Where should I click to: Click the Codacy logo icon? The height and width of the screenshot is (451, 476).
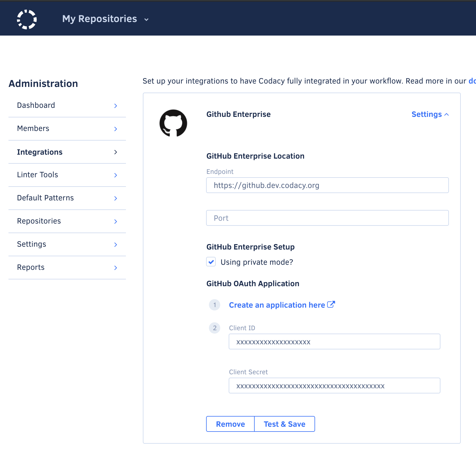[27, 19]
